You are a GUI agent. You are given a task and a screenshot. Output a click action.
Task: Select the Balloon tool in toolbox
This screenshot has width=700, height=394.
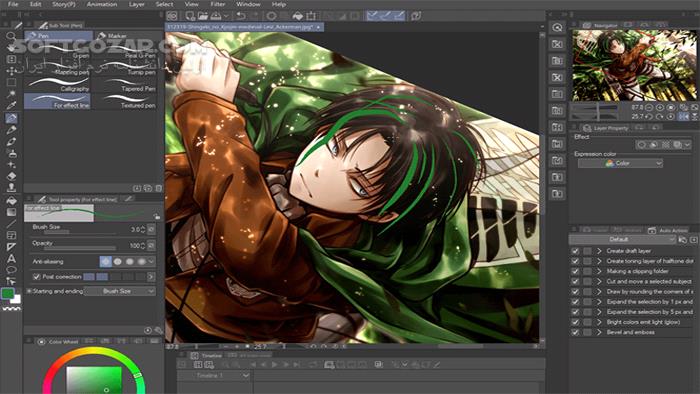pyautogui.click(x=11, y=270)
